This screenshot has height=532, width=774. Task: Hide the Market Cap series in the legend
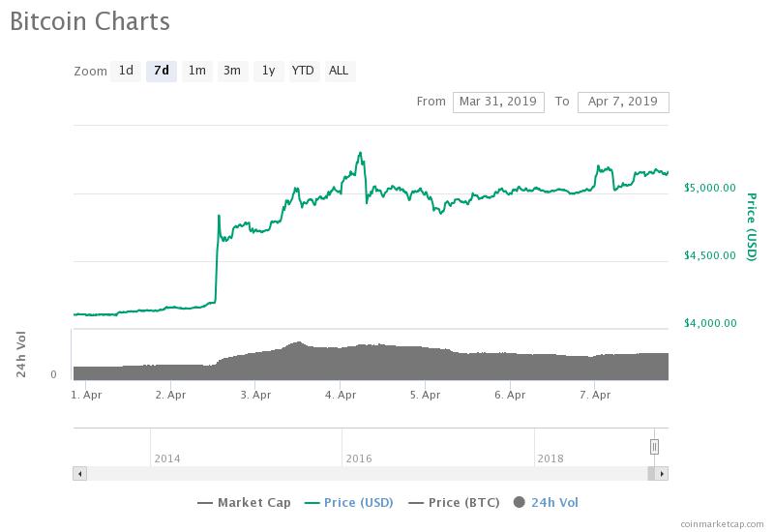tap(242, 502)
